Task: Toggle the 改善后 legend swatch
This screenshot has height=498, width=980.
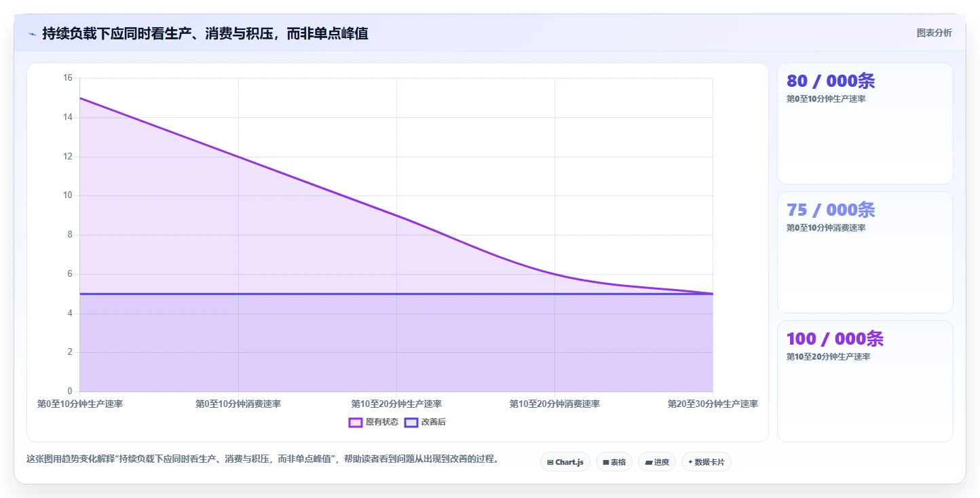Action: pyautogui.click(x=411, y=422)
